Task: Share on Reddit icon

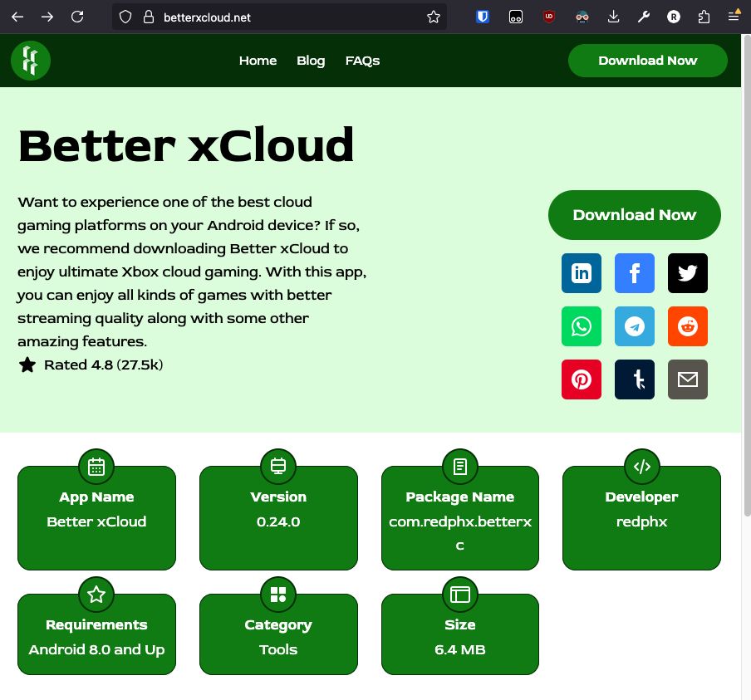Action: (x=687, y=326)
